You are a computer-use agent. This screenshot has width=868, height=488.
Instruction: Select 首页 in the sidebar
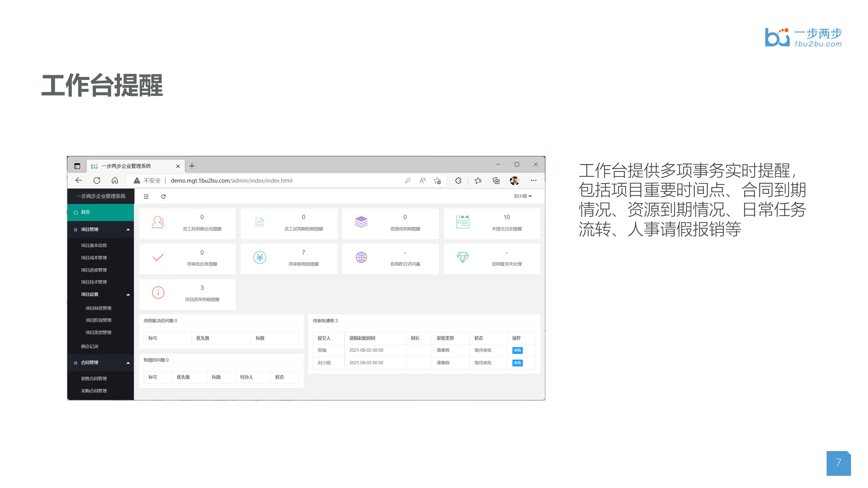(x=85, y=212)
